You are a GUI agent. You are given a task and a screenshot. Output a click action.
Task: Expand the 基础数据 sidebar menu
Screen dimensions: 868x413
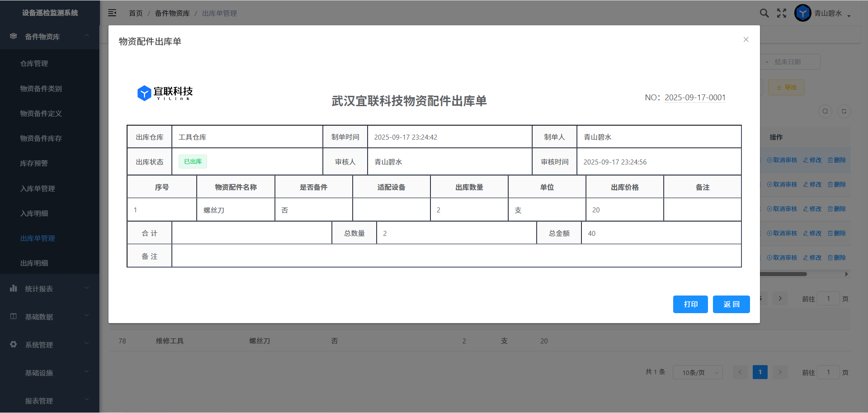tap(50, 317)
